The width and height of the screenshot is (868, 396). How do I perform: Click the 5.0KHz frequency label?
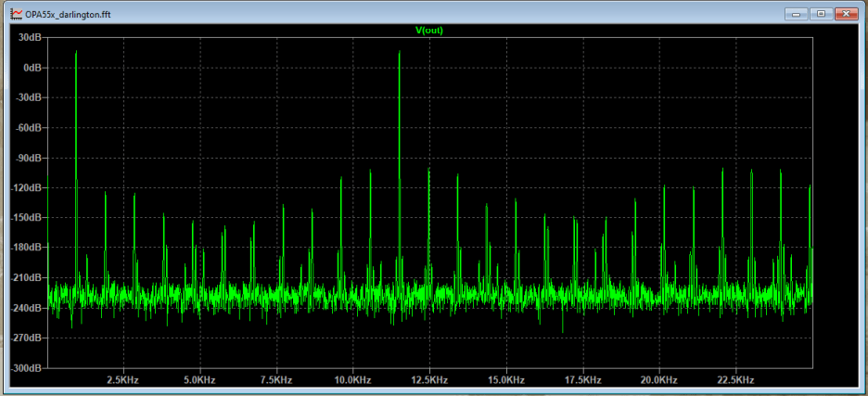point(199,380)
